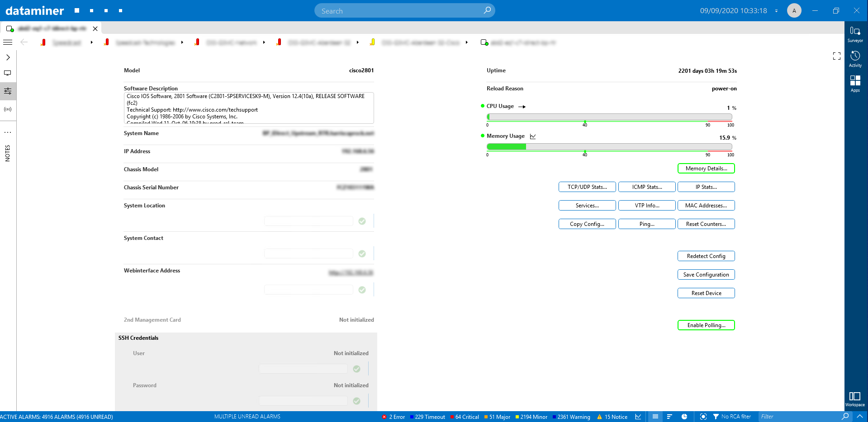Expand fourth breadcrumb view arrow
This screenshot has width=868, height=422.
coord(357,42)
